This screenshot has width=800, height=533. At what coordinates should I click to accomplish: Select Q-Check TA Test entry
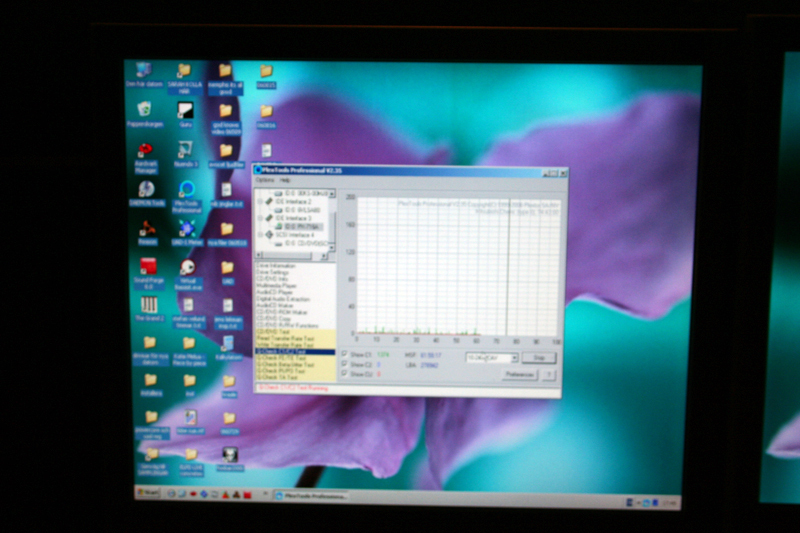pos(277,377)
